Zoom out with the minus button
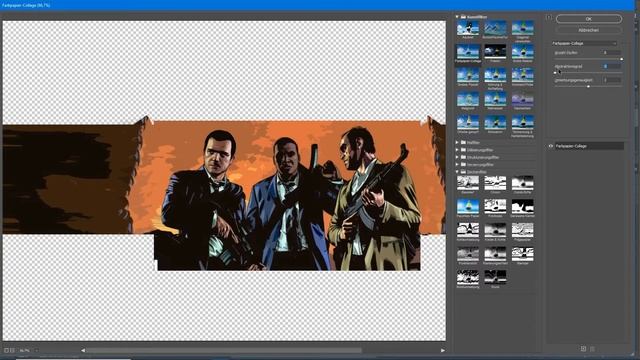Image resolution: width=640 pixels, height=360 pixels. tap(6, 350)
